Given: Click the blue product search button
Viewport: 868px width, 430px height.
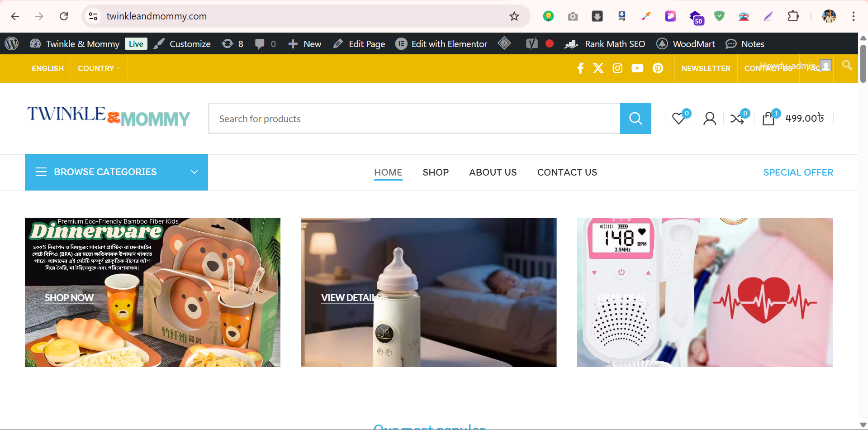Looking at the screenshot, I should [x=636, y=119].
